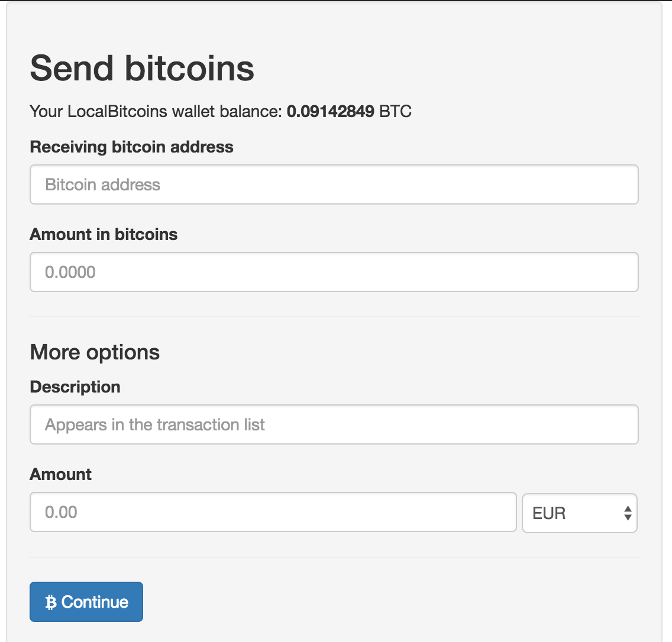672x642 pixels.
Task: Click the BTC unit text after the balance
Action: (395, 111)
